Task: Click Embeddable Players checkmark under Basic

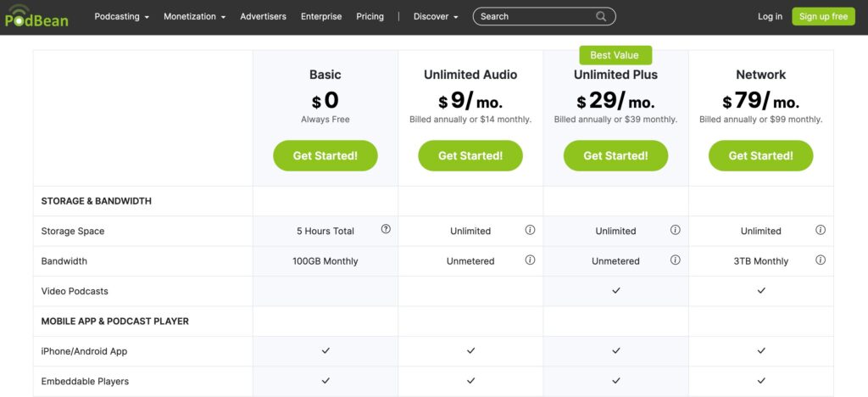Action: 325,380
